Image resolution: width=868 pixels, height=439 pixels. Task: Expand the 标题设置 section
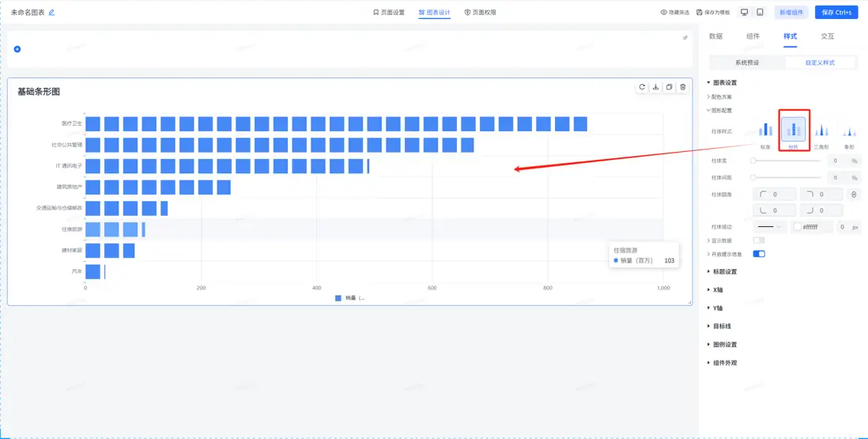tap(724, 271)
